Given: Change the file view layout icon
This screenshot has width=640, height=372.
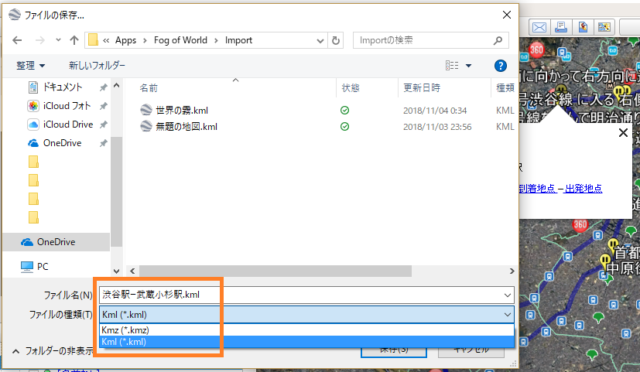Looking at the screenshot, I should pos(452,65).
